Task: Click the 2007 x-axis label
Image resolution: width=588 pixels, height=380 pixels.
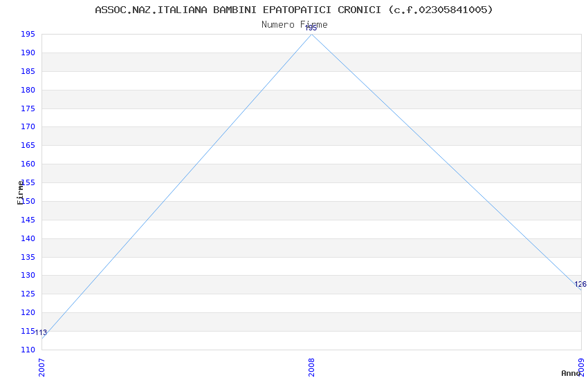Action: click(42, 368)
